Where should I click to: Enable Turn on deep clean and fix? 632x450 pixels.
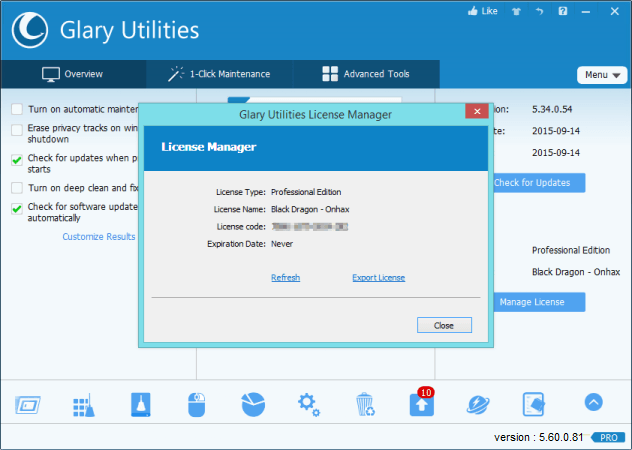click(17, 188)
